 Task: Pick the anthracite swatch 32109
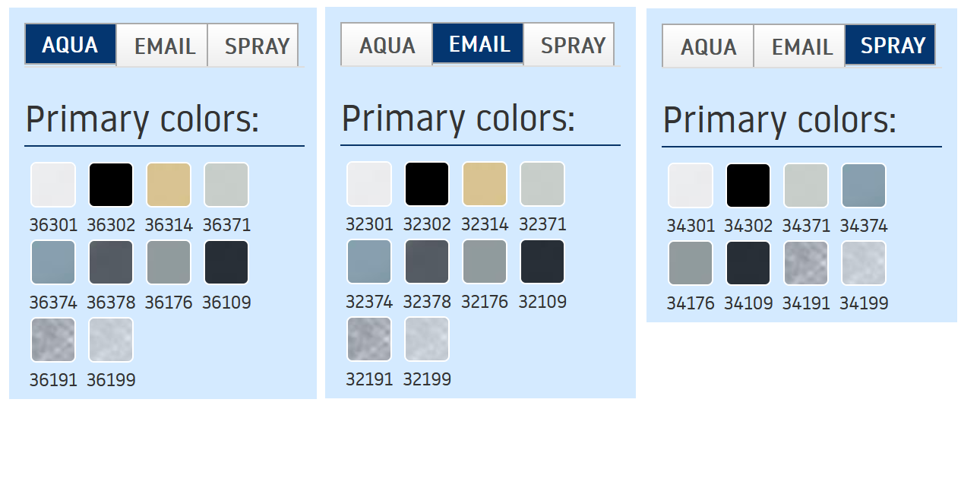tap(542, 262)
